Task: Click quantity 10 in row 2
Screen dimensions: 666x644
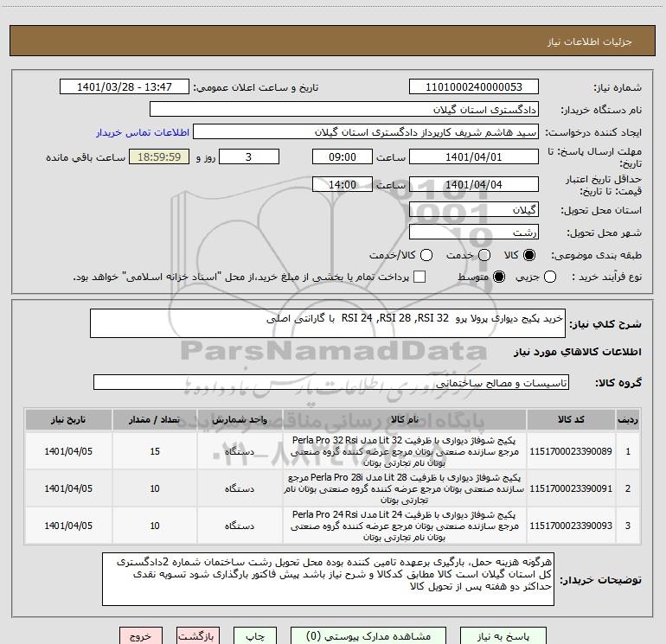Action: click(x=155, y=488)
